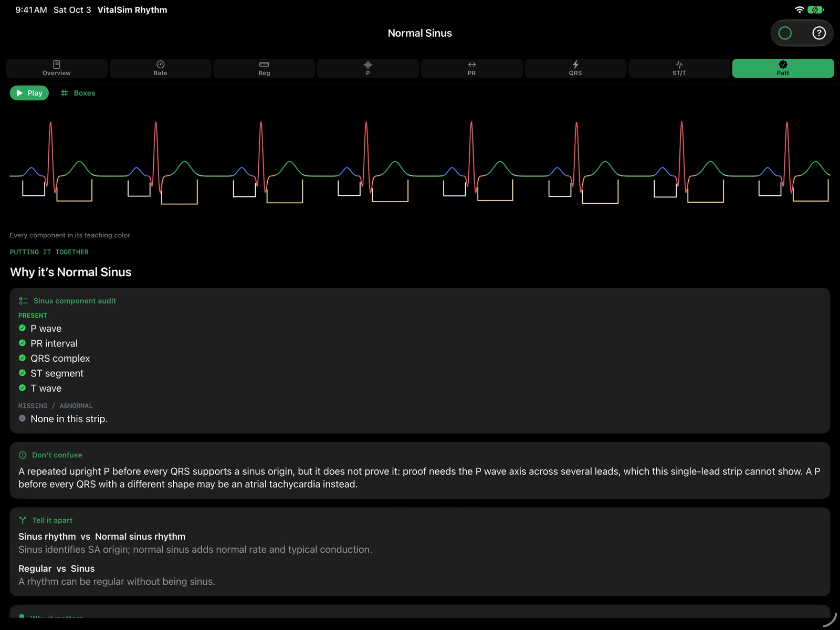Click the Don't confuse info icon

(x=23, y=455)
